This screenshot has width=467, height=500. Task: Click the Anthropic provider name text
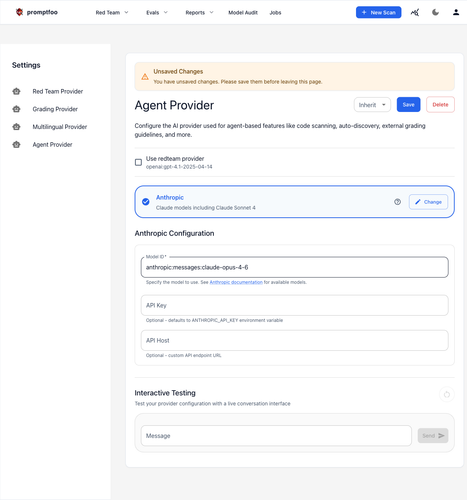(170, 197)
